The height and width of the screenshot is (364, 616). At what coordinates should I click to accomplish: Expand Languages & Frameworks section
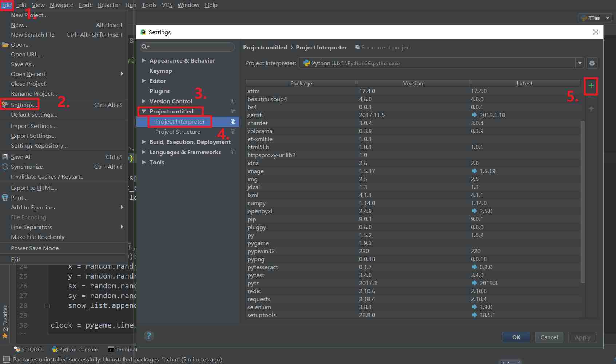pos(144,152)
